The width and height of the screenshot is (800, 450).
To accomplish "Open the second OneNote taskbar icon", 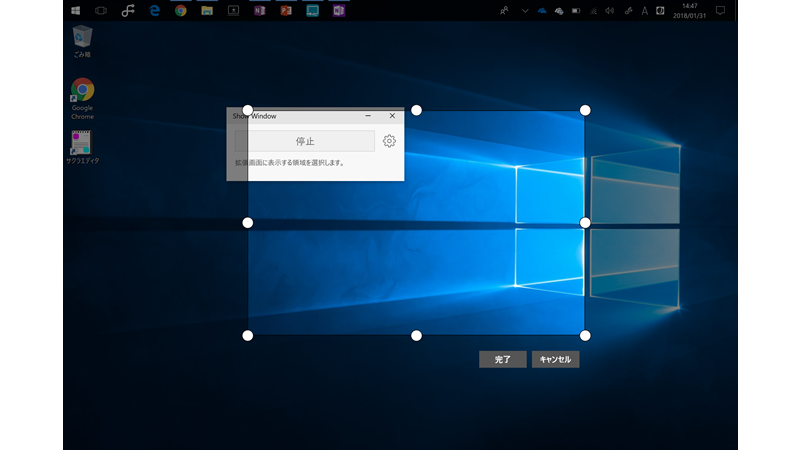I will pyautogui.click(x=339, y=11).
